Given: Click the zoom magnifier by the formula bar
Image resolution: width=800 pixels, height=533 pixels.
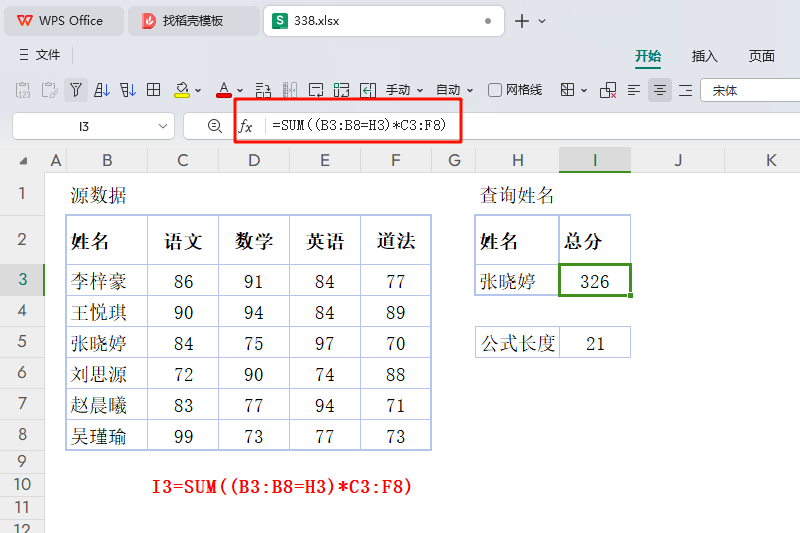Looking at the screenshot, I should coord(215,125).
